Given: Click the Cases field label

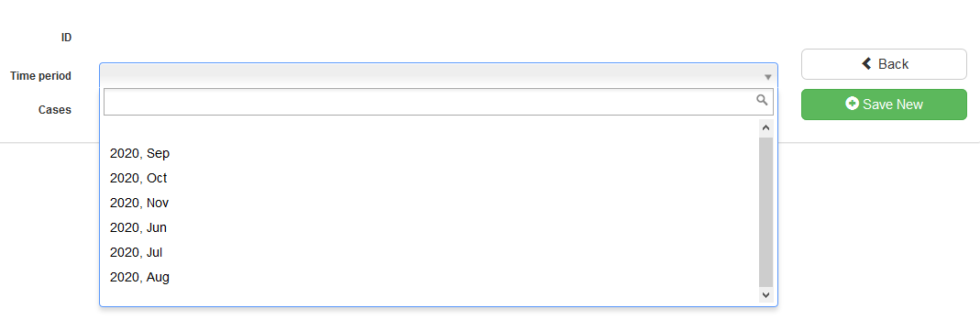Looking at the screenshot, I should pos(55,110).
